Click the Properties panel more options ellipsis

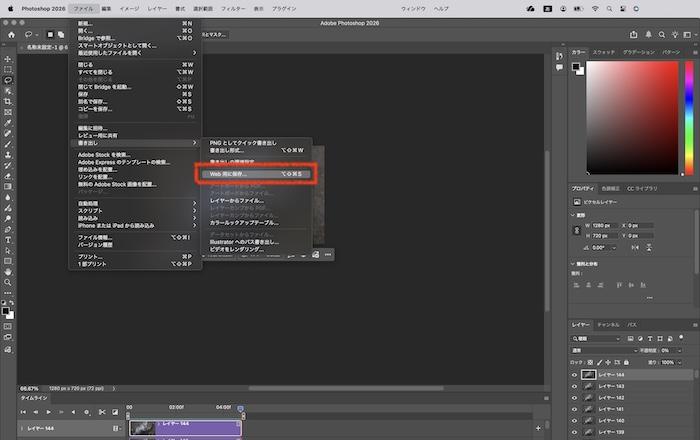pos(650,298)
